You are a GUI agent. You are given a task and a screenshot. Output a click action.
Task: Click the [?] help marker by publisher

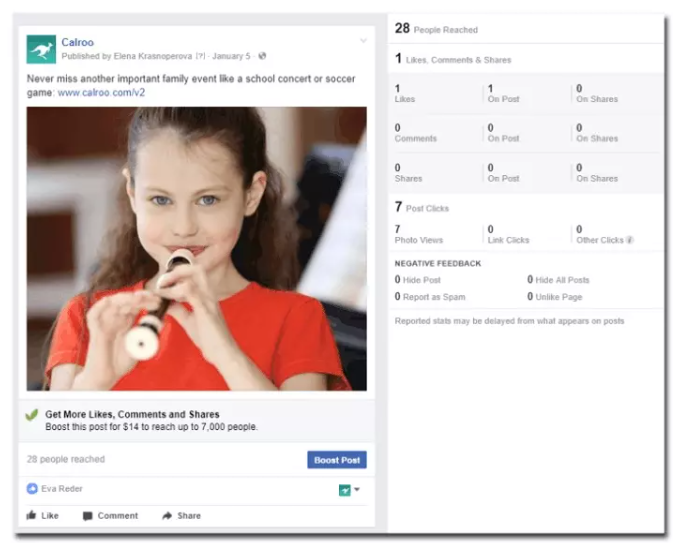point(200,56)
